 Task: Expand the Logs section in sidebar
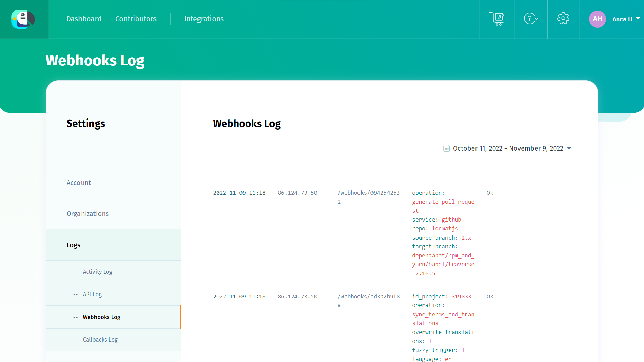pyautogui.click(x=73, y=245)
